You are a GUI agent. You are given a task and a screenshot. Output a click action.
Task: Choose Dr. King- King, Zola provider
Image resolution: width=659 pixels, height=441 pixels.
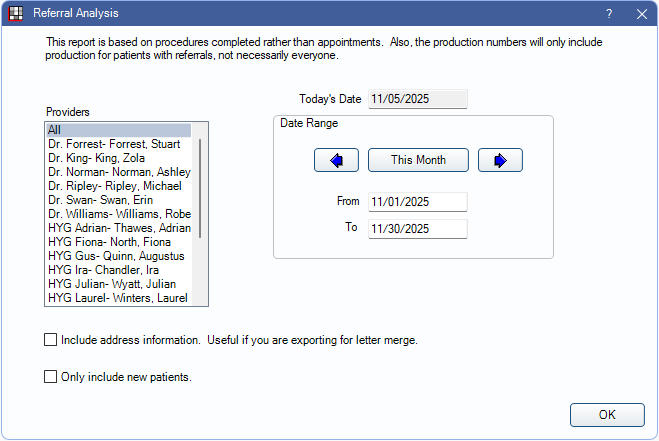118,158
